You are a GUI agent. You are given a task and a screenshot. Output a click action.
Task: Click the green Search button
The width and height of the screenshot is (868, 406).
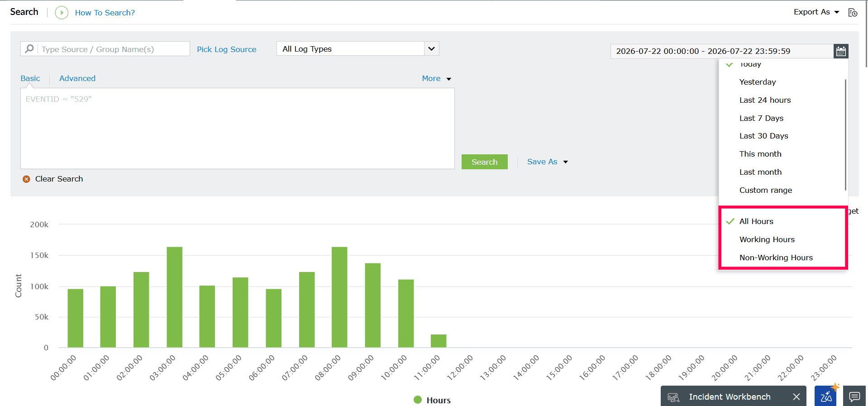(484, 162)
